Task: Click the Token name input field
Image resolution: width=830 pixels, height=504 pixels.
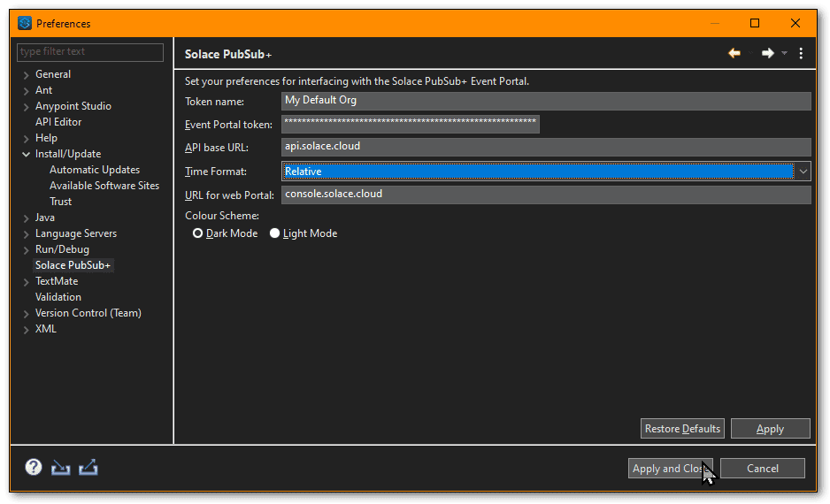Action: click(546, 101)
